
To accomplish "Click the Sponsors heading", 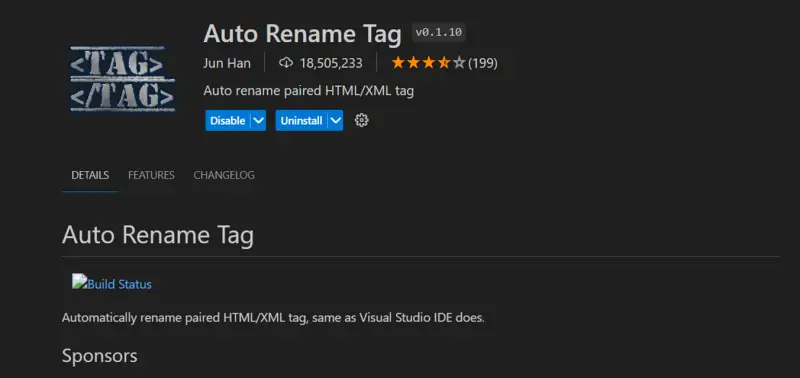I will tap(99, 356).
